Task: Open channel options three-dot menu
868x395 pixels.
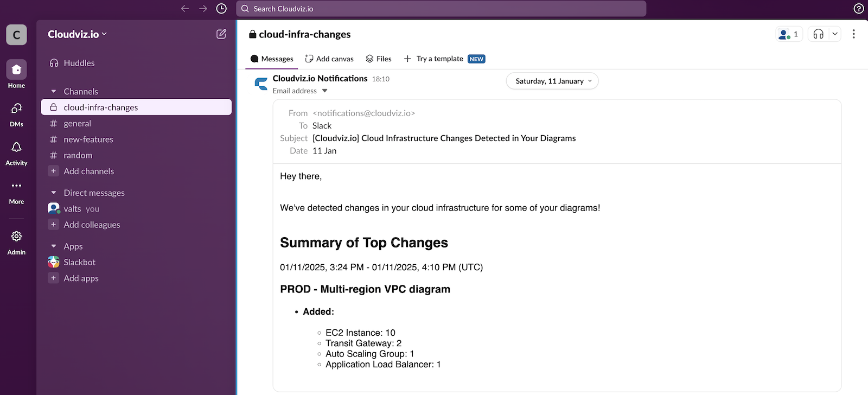Action: coord(853,34)
